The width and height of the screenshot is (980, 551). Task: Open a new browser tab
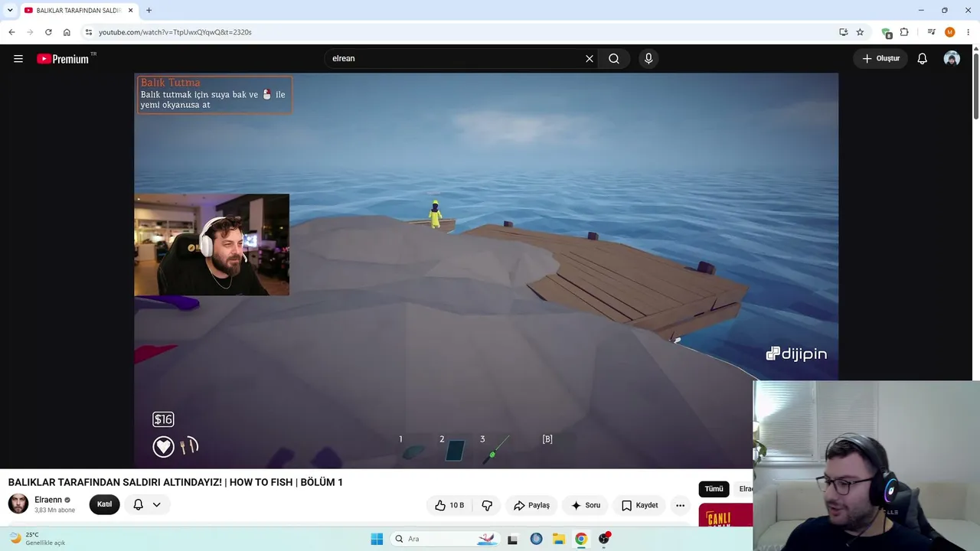coord(149,10)
